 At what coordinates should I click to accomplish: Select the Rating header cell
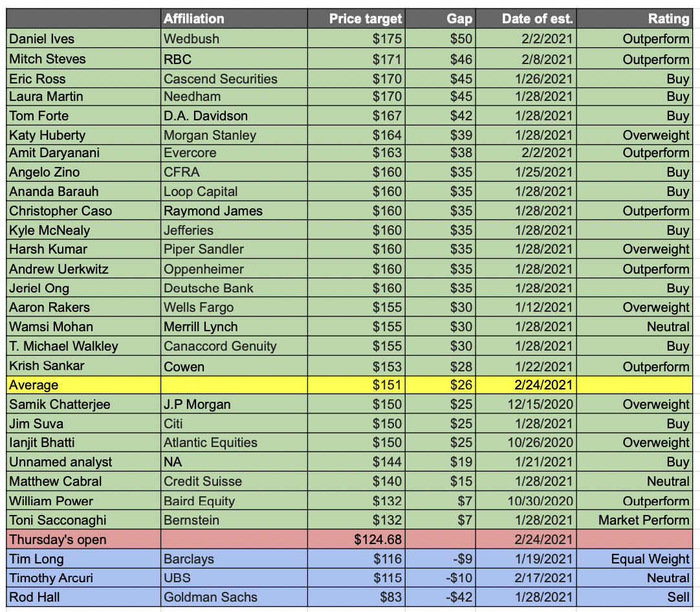coord(635,19)
